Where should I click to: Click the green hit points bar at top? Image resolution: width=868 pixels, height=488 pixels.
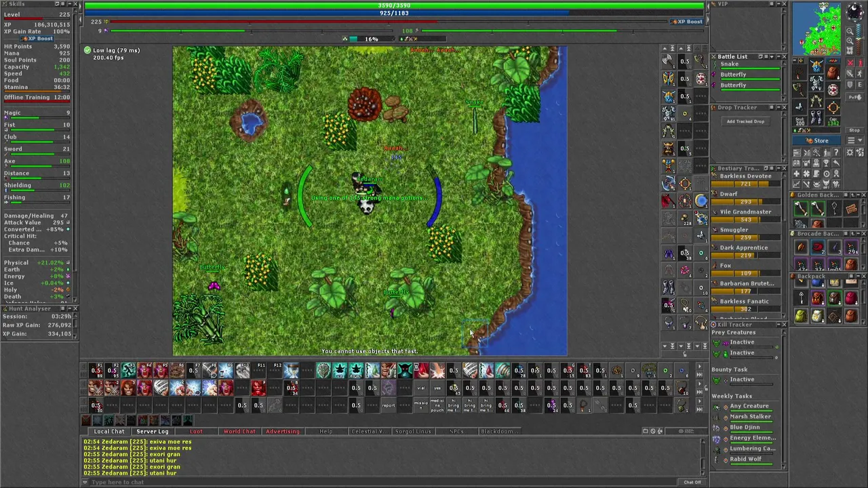pos(394,5)
